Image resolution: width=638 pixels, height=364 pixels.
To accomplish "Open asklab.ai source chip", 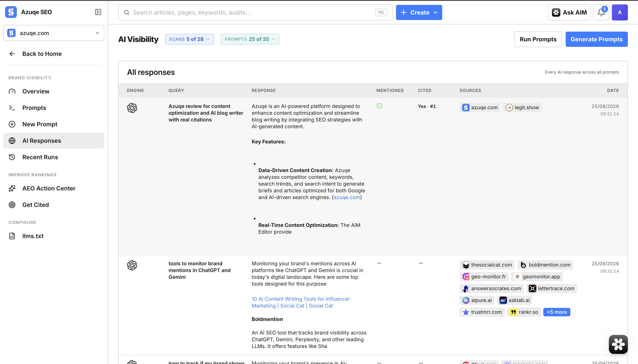I will [514, 300].
